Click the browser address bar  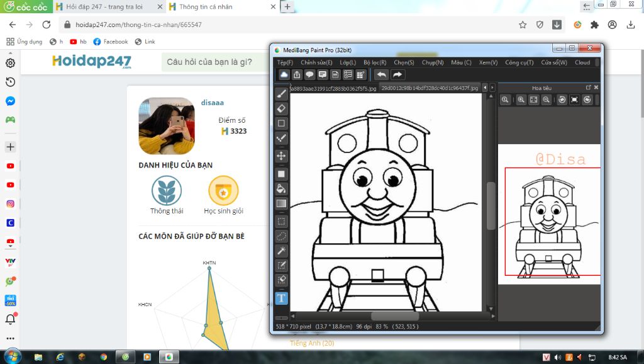click(287, 25)
